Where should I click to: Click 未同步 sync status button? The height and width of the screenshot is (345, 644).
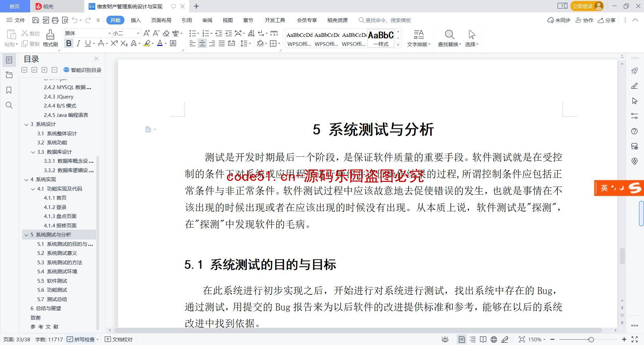559,20
